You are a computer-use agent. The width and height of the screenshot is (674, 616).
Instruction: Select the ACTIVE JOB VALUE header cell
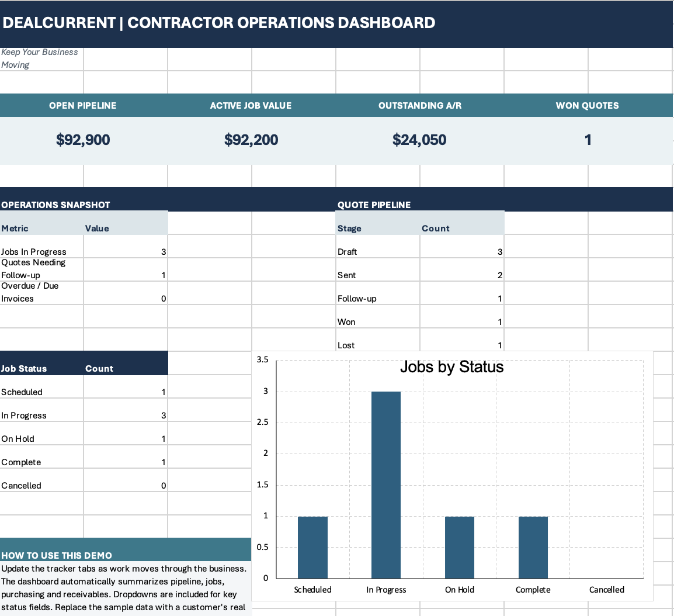tap(251, 105)
